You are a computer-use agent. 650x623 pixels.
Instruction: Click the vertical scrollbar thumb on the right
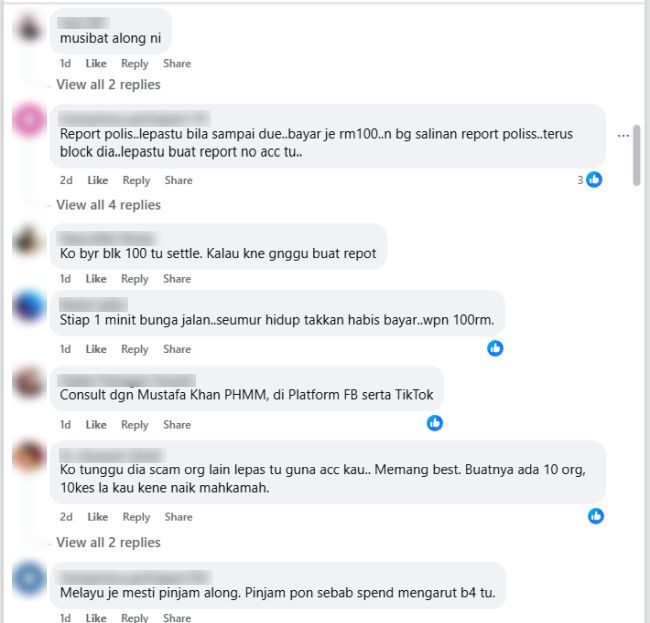637,155
